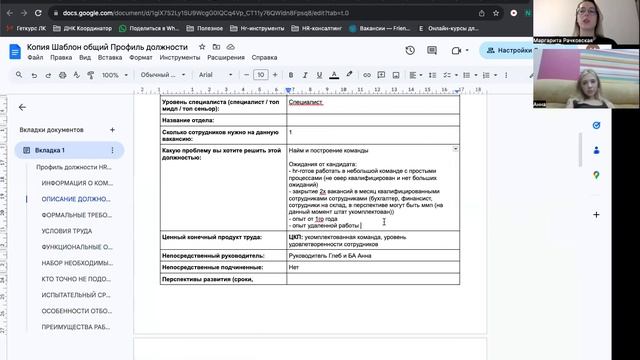Open text color picker

pyautogui.click(x=334, y=75)
